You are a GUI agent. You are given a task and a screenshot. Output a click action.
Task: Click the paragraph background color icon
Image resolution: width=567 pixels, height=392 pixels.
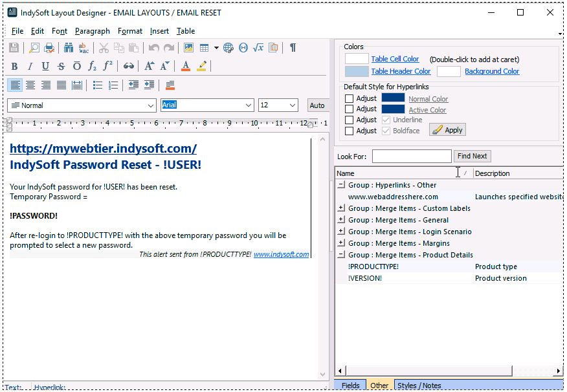pos(170,85)
